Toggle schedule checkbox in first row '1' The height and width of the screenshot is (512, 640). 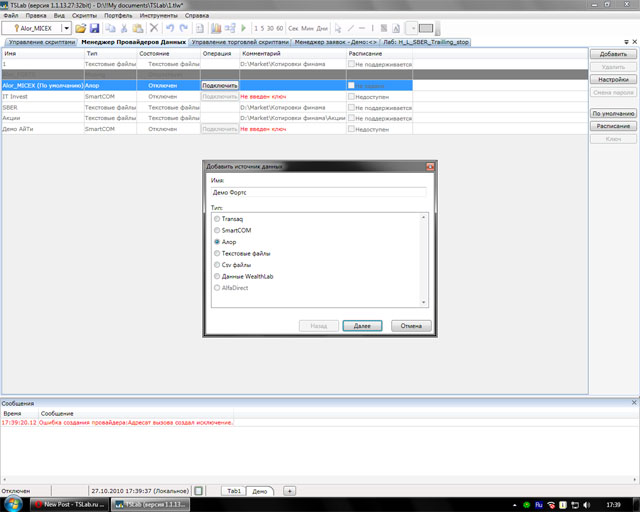[351, 64]
